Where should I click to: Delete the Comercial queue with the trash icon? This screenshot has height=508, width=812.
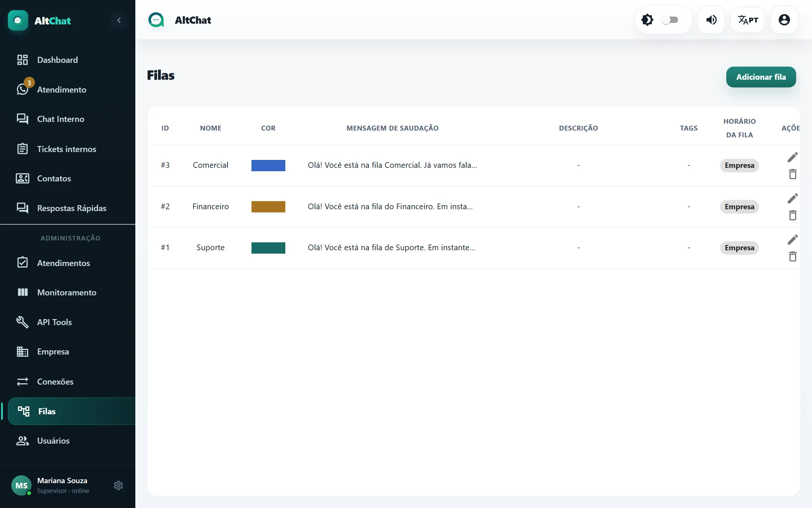(x=792, y=174)
